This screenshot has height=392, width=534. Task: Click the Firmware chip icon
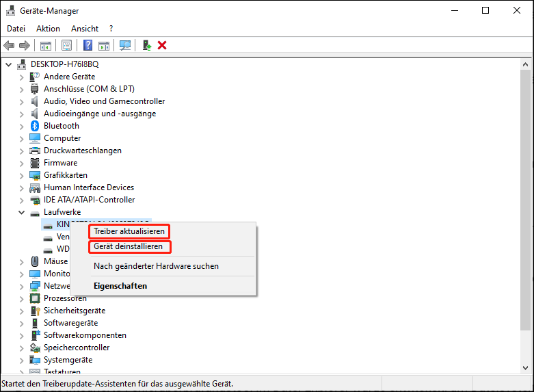(x=35, y=163)
